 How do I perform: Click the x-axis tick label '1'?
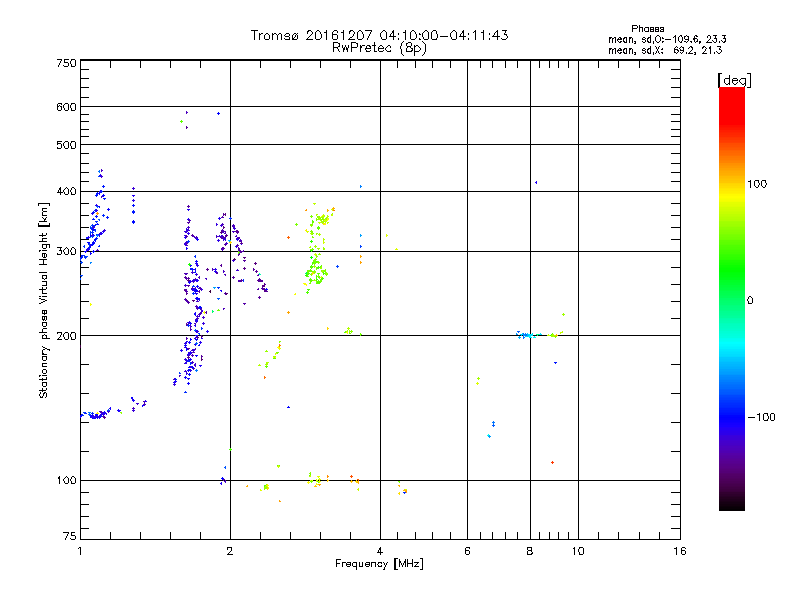pos(80,551)
